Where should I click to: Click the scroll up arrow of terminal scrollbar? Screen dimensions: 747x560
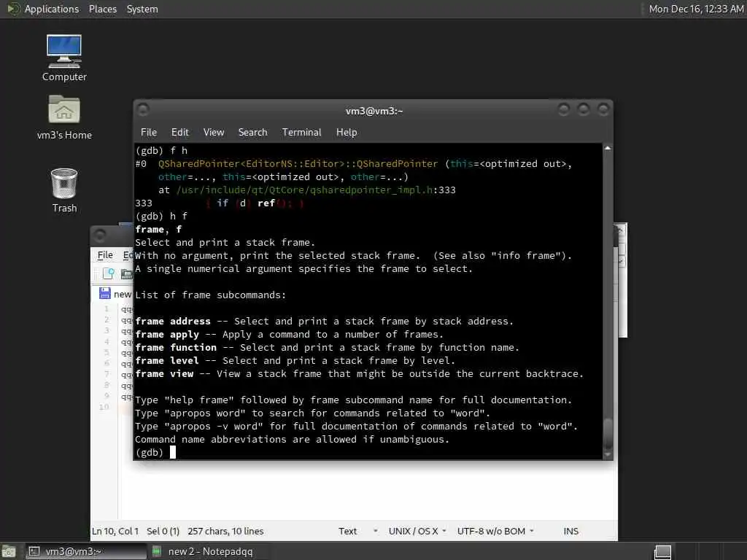[608, 149]
